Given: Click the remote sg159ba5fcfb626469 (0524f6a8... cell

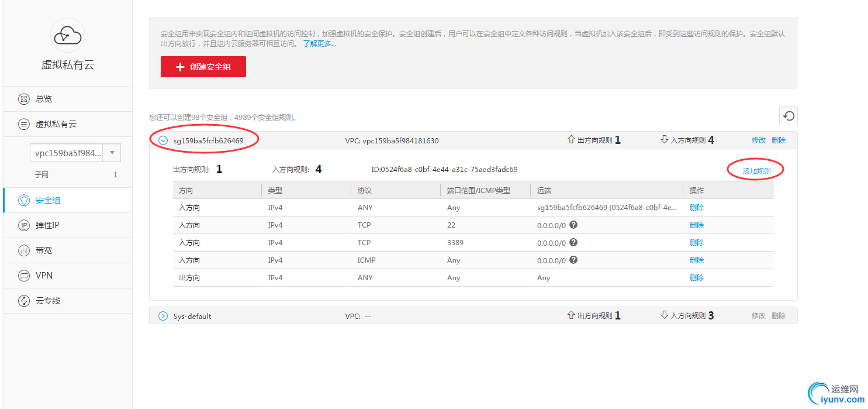Looking at the screenshot, I should (x=607, y=208).
